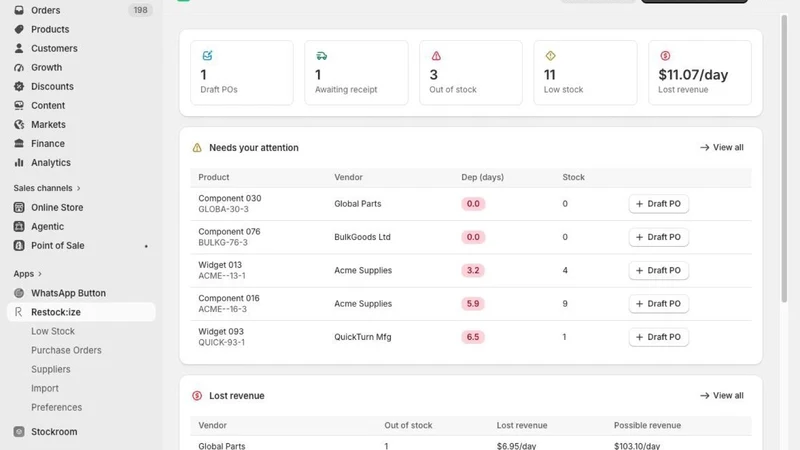The width and height of the screenshot is (800, 450).
Task: Click the Agentic channel icon
Action: point(19,227)
